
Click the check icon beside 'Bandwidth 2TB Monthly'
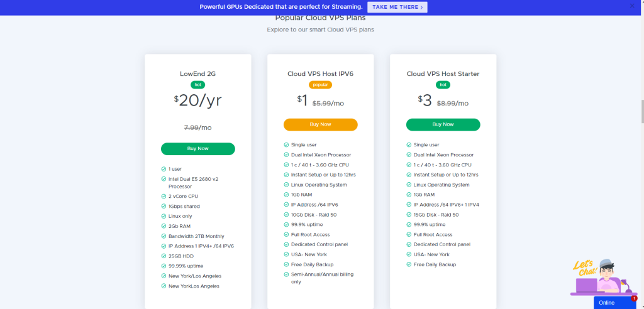164,236
